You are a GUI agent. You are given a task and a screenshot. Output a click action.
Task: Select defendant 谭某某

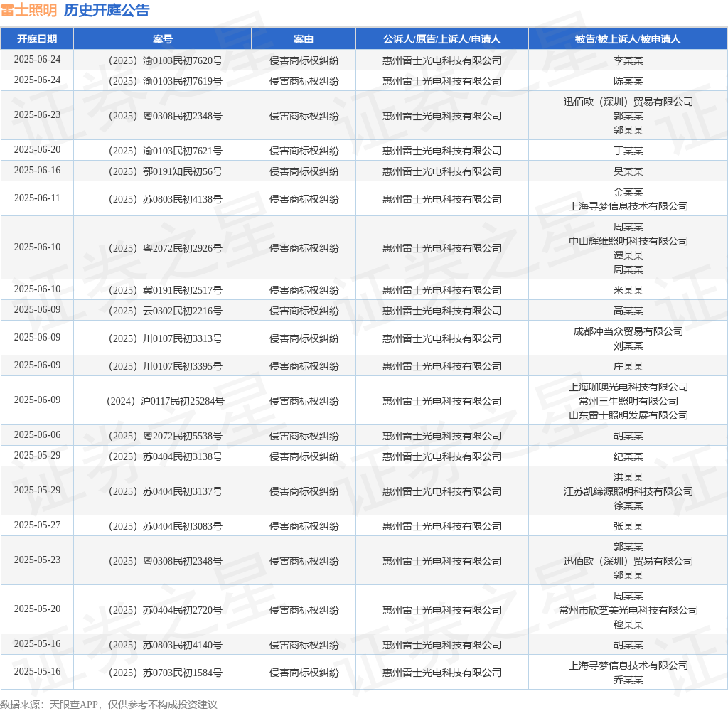(628, 255)
